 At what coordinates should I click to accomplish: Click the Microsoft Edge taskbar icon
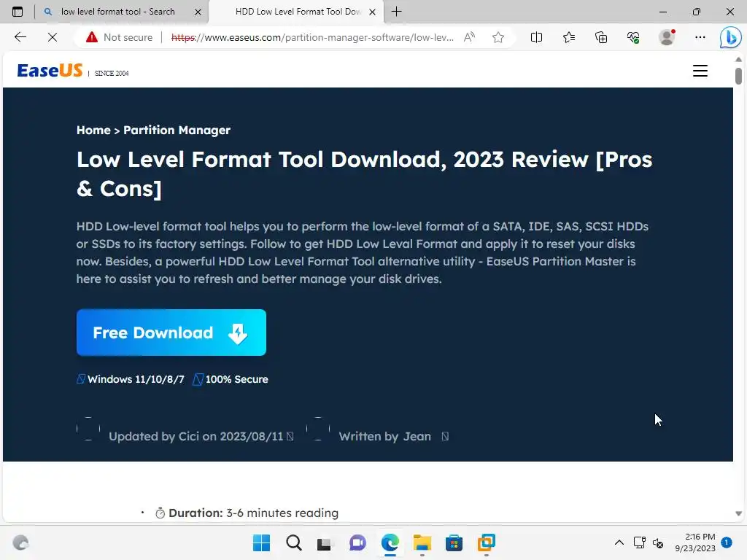390,542
